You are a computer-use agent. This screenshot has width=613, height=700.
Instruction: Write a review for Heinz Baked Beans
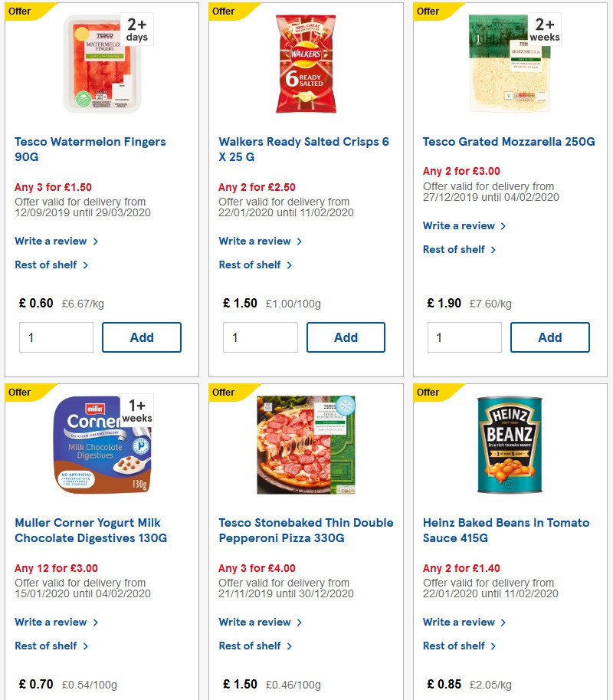point(460,622)
